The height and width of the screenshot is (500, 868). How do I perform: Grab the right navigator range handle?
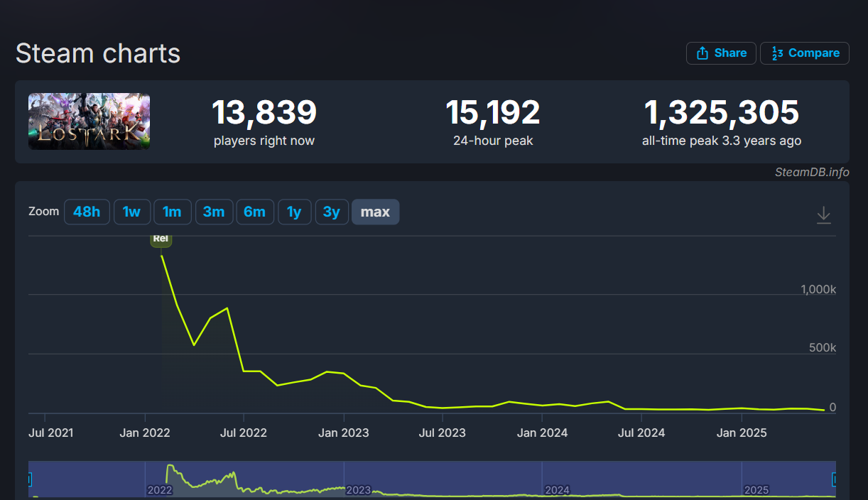(x=835, y=479)
